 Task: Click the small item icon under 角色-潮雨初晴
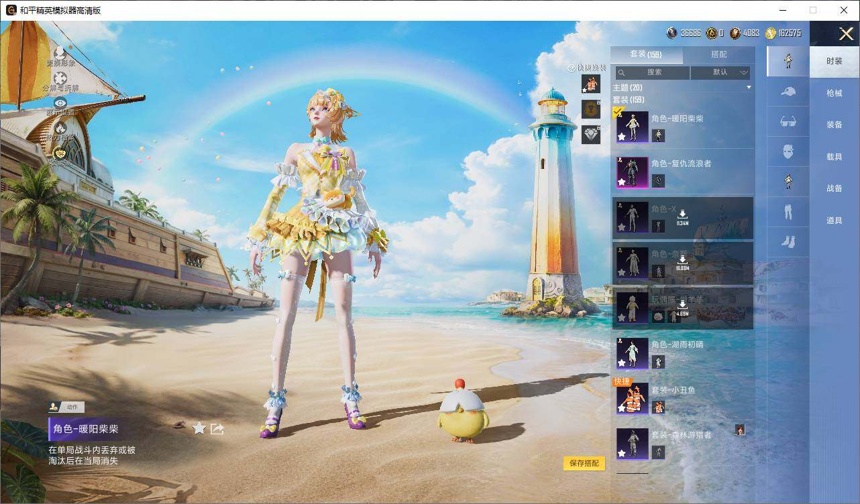coord(659,362)
